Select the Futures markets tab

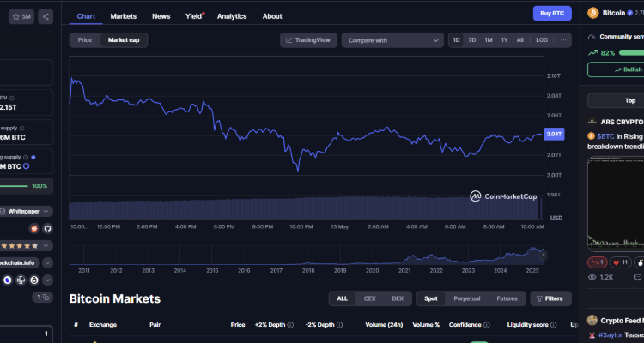(507, 298)
